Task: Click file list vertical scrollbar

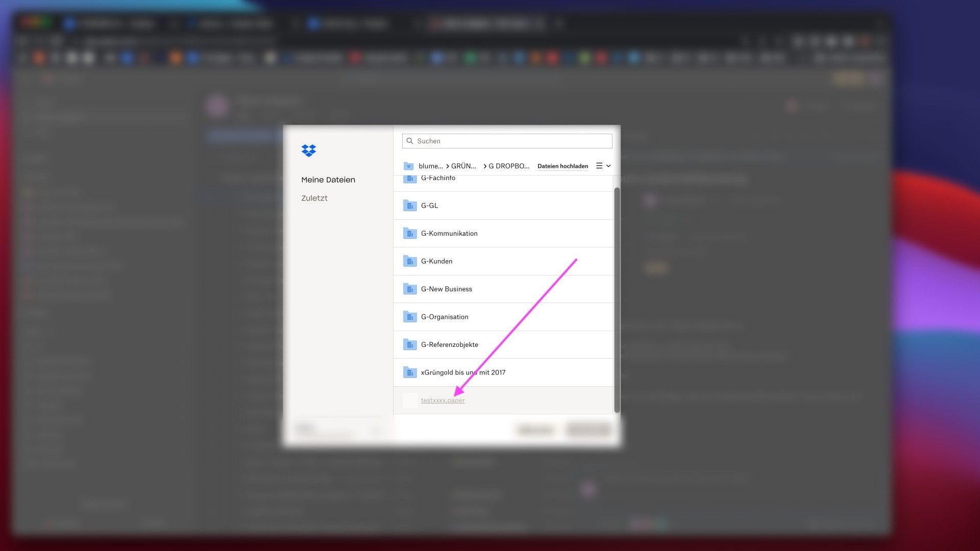Action: [x=617, y=300]
